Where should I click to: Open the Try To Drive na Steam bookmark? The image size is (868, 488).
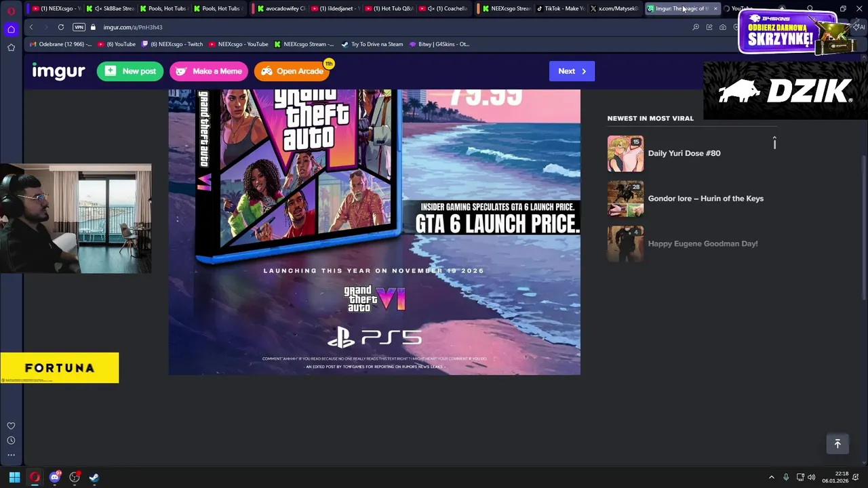[372, 44]
